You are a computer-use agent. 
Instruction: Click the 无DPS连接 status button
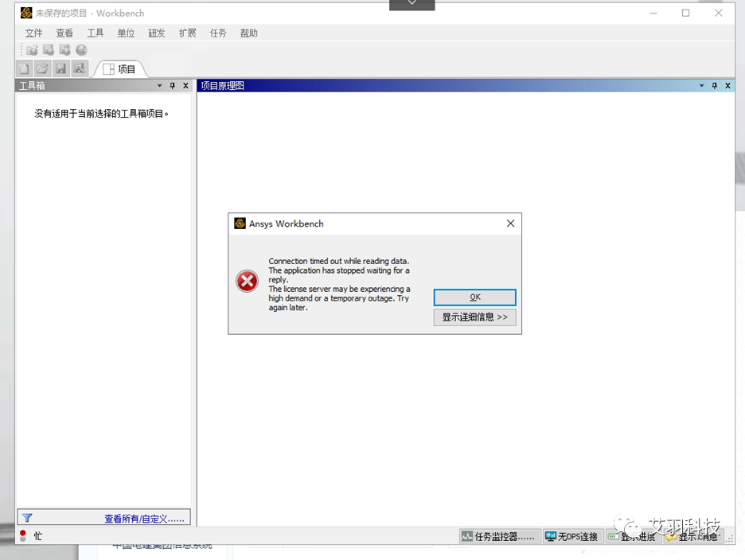coord(572,537)
